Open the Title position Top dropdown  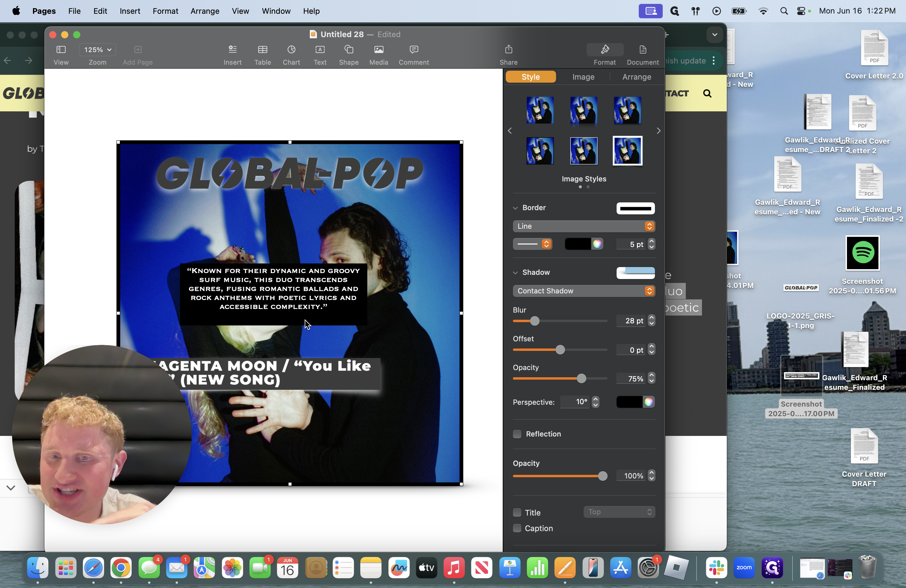619,512
